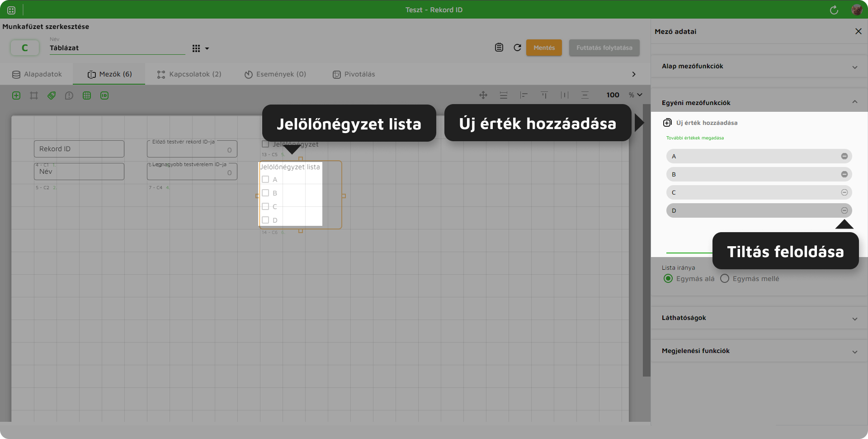Screen dimensions: 868x439
Task: Click the green ID badge icon
Action: coord(104,95)
